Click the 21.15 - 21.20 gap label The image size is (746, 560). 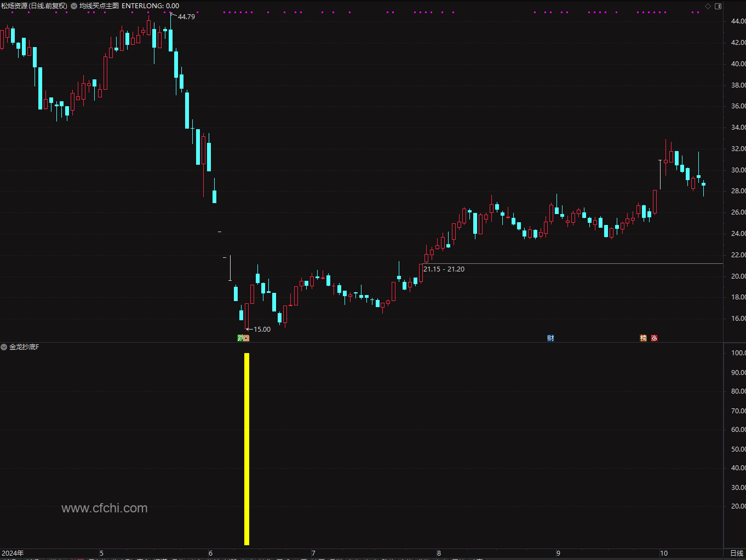coord(444,269)
